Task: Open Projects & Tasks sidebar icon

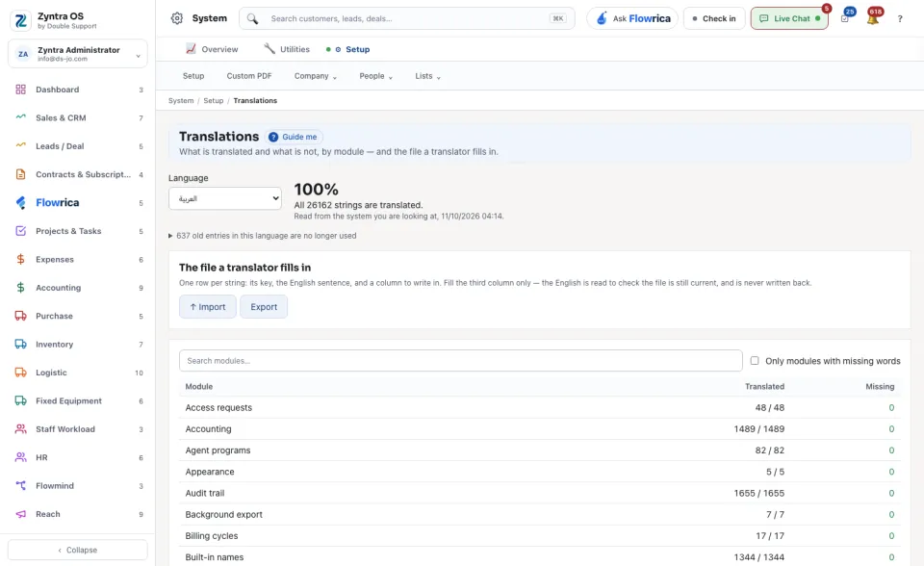Action: pos(20,230)
